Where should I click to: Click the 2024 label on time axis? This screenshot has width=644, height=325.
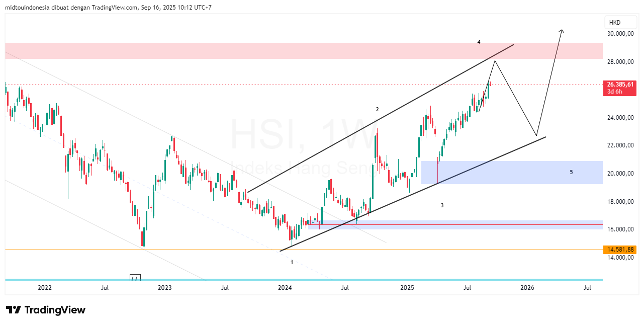tap(285, 288)
